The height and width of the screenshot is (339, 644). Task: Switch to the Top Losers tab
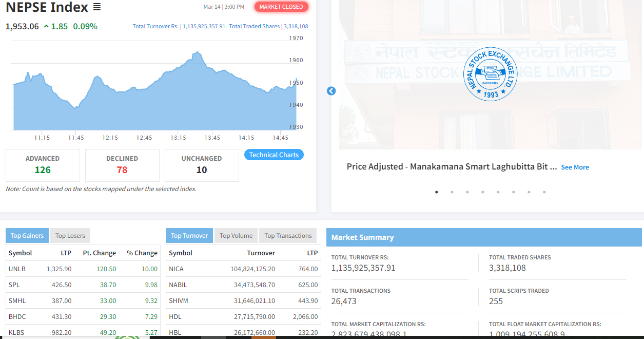[x=70, y=236]
